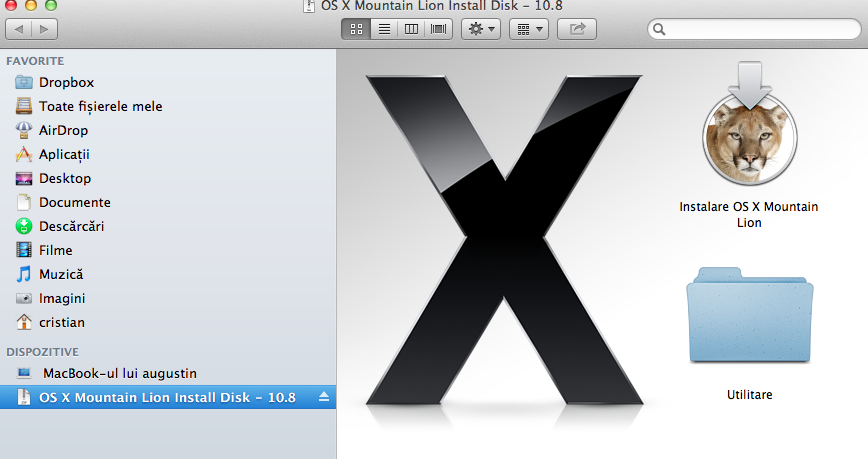Select Toate fișierele mele label

(x=101, y=106)
